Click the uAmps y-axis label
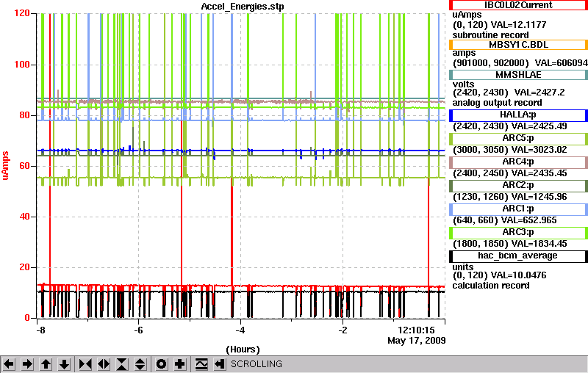The width and height of the screenshot is (588, 373). [x=5, y=165]
